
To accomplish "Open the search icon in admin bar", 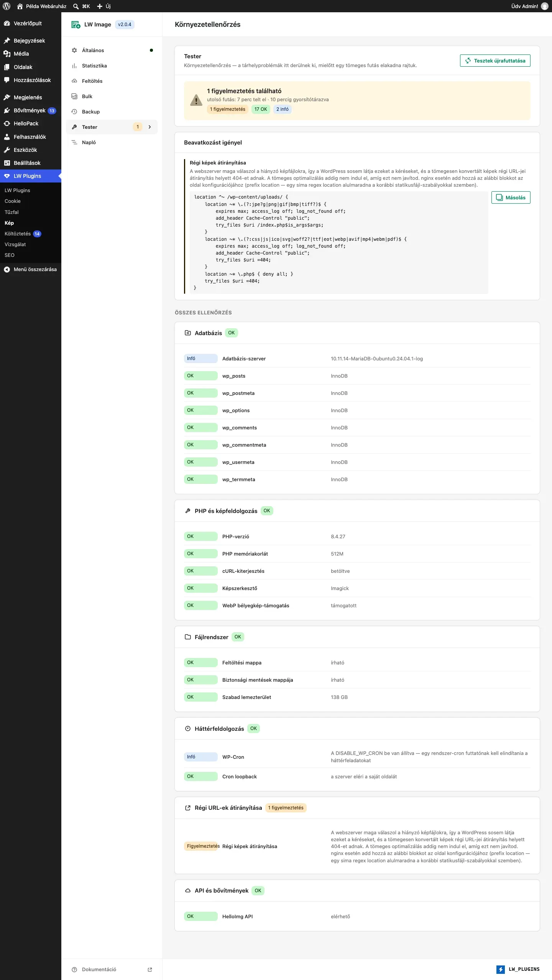I will pyautogui.click(x=76, y=6).
